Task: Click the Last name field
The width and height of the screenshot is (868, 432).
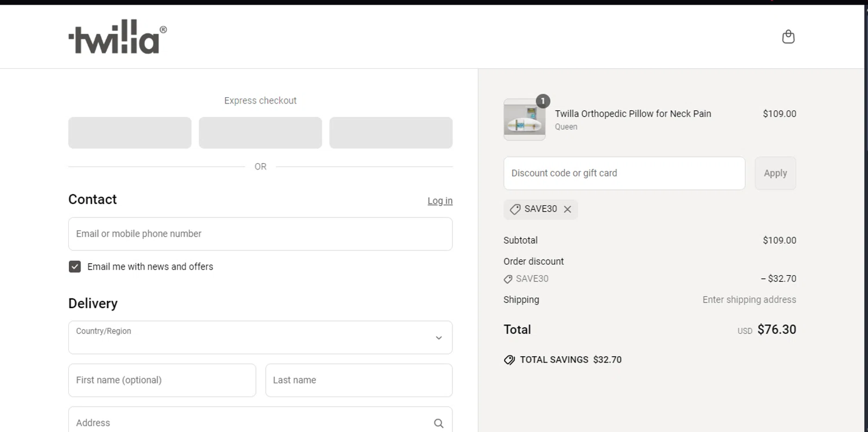Action: pyautogui.click(x=359, y=381)
